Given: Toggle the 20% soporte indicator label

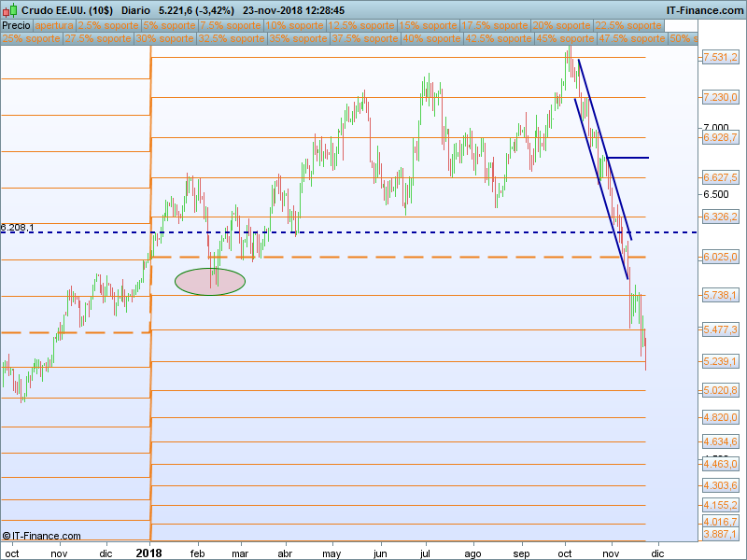Looking at the screenshot, I should click(x=562, y=25).
